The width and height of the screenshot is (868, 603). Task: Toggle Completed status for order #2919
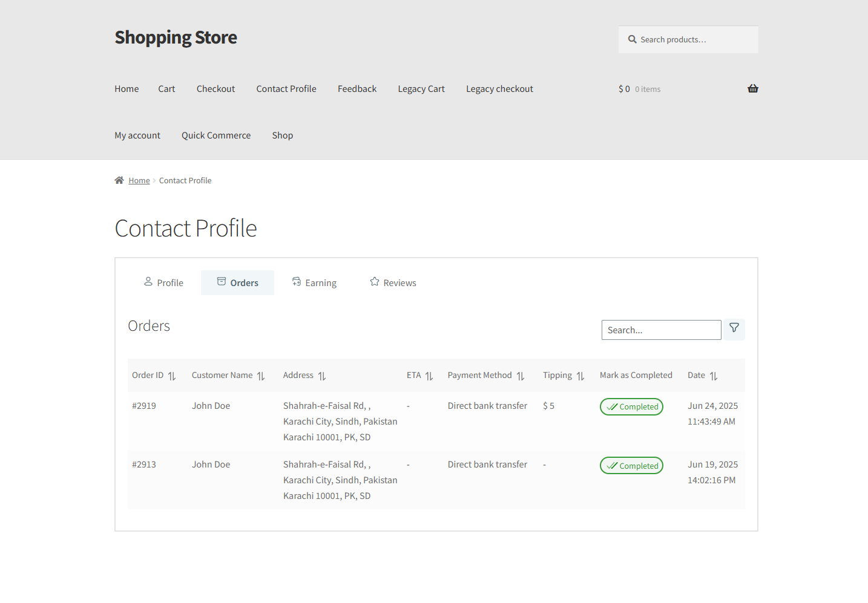(x=631, y=407)
